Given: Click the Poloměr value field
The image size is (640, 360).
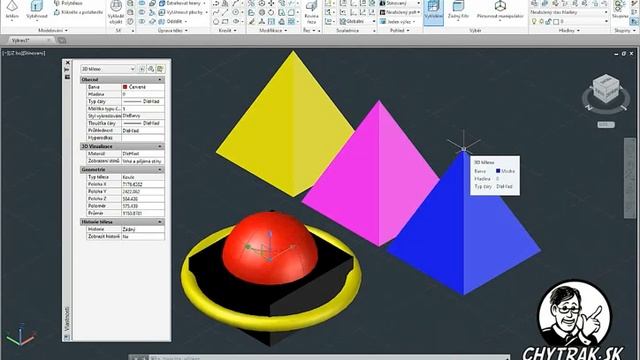Looking at the screenshot, I should click(143, 206).
